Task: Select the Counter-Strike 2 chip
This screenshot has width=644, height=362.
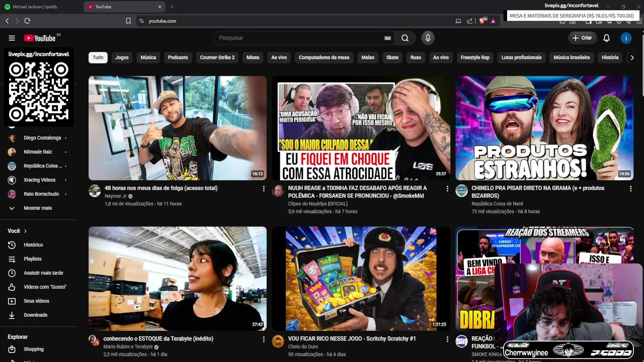Action: coord(217,57)
